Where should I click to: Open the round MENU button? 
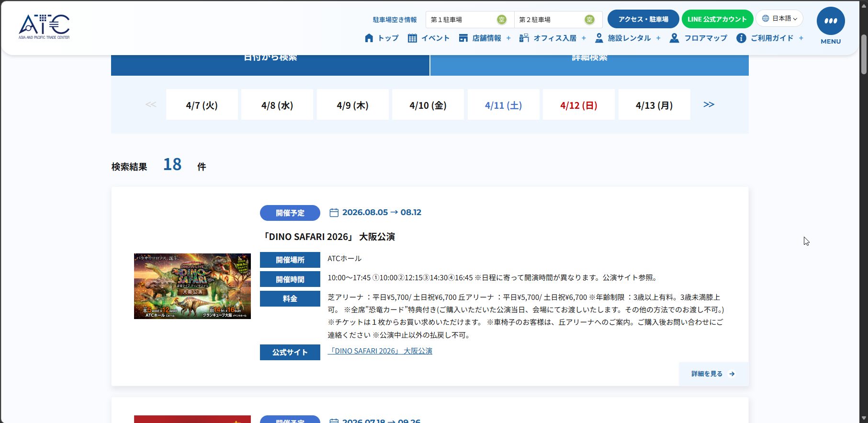coord(831,21)
